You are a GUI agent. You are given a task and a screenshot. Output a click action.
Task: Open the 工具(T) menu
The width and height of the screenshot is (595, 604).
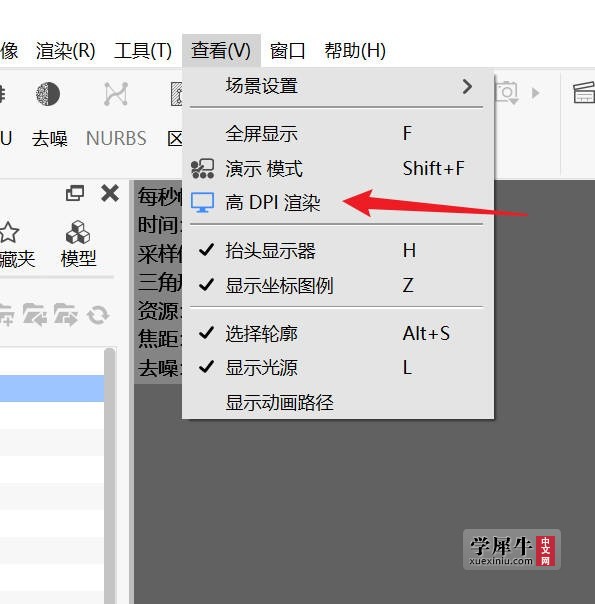pos(143,50)
